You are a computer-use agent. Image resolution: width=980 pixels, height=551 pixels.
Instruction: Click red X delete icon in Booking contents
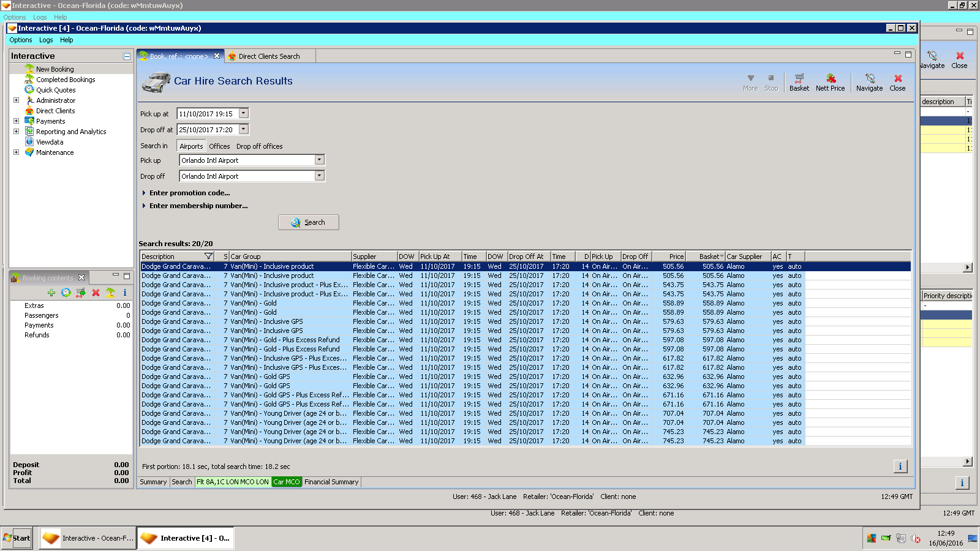[x=96, y=293]
